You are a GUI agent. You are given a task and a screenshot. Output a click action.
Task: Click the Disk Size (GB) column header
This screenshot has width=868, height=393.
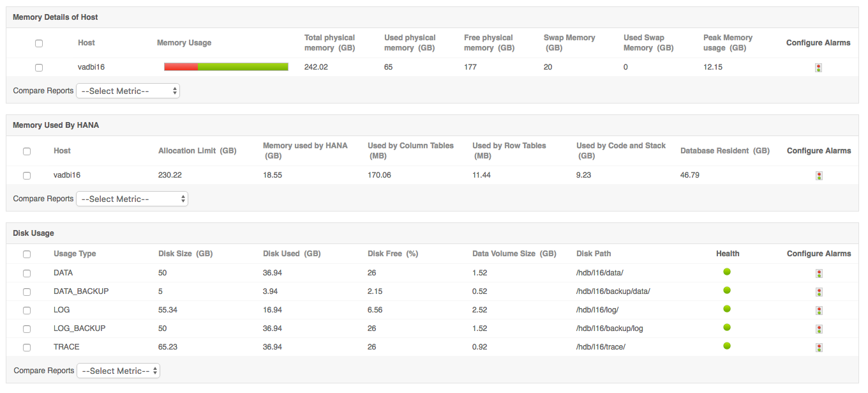click(x=185, y=254)
